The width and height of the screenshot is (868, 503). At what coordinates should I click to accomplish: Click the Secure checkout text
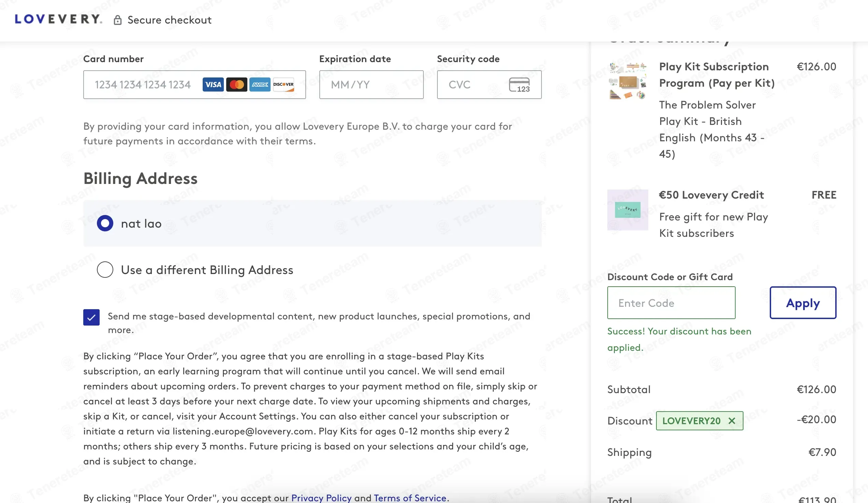pyautogui.click(x=170, y=20)
